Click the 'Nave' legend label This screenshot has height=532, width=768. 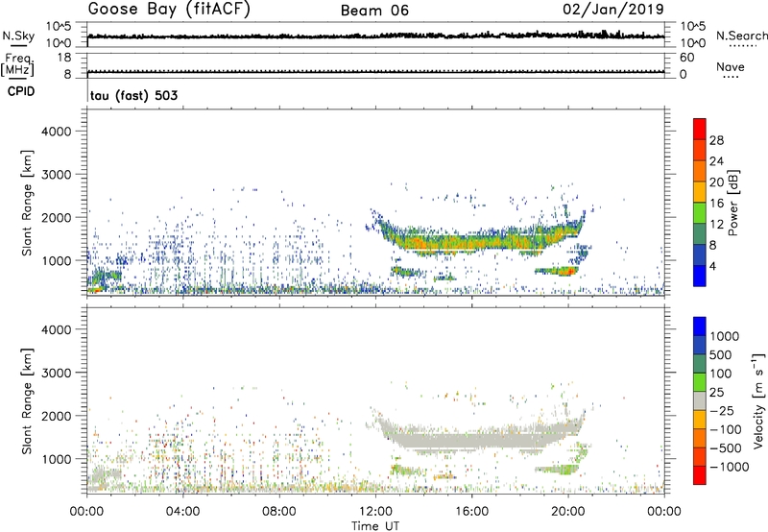pyautogui.click(x=731, y=66)
